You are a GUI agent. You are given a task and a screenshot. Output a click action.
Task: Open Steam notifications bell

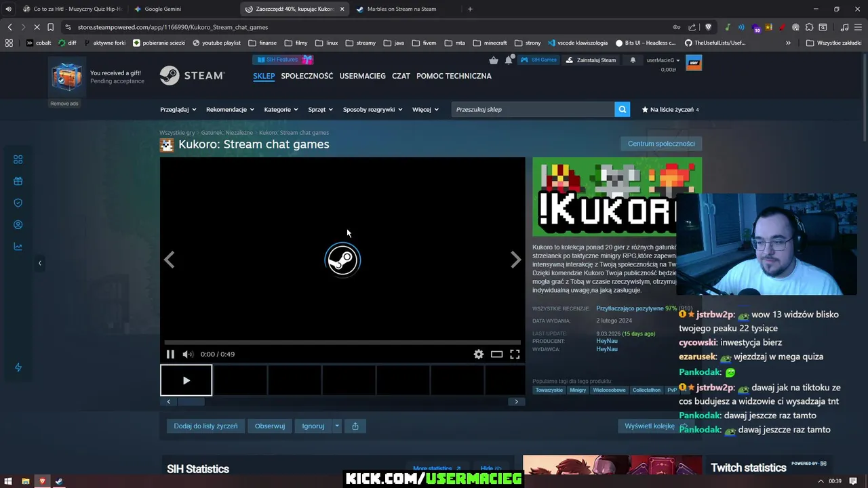pyautogui.click(x=509, y=60)
